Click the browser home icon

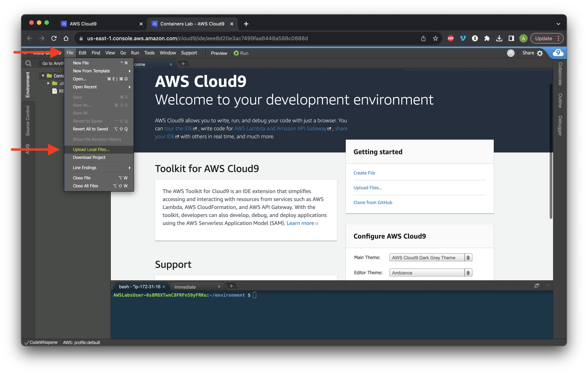coord(66,38)
